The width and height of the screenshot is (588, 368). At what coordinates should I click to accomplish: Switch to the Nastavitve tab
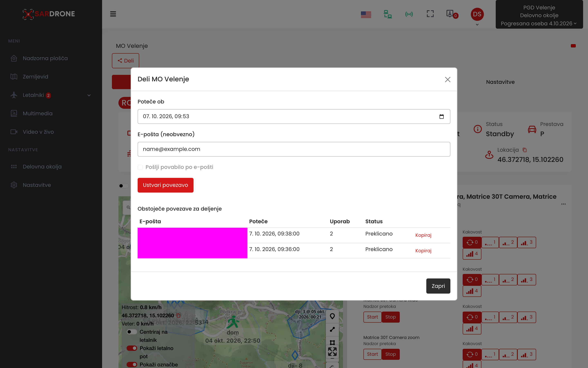tap(500, 82)
